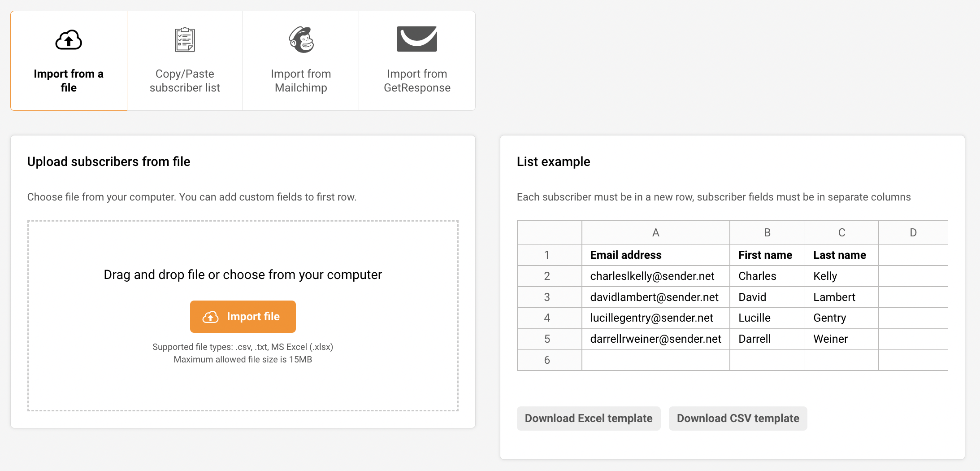This screenshot has width=980, height=471.
Task: Select the Email address header cell
Action: (625, 255)
